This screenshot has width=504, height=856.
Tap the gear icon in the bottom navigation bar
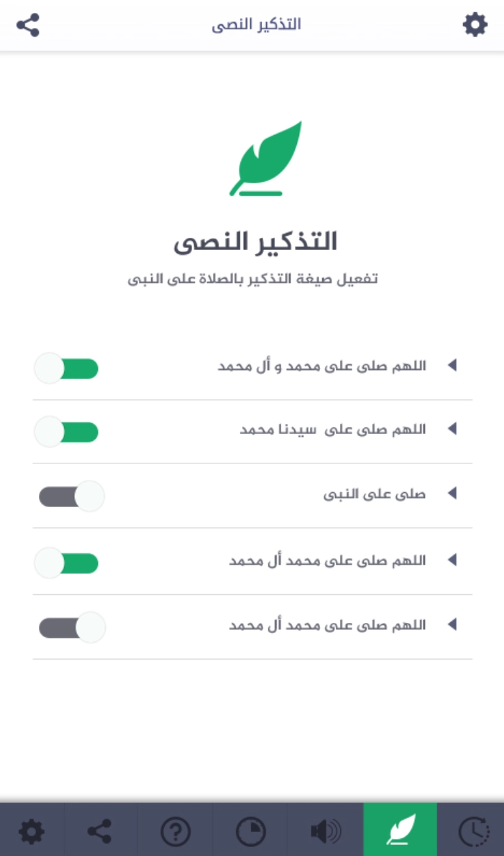point(31,831)
